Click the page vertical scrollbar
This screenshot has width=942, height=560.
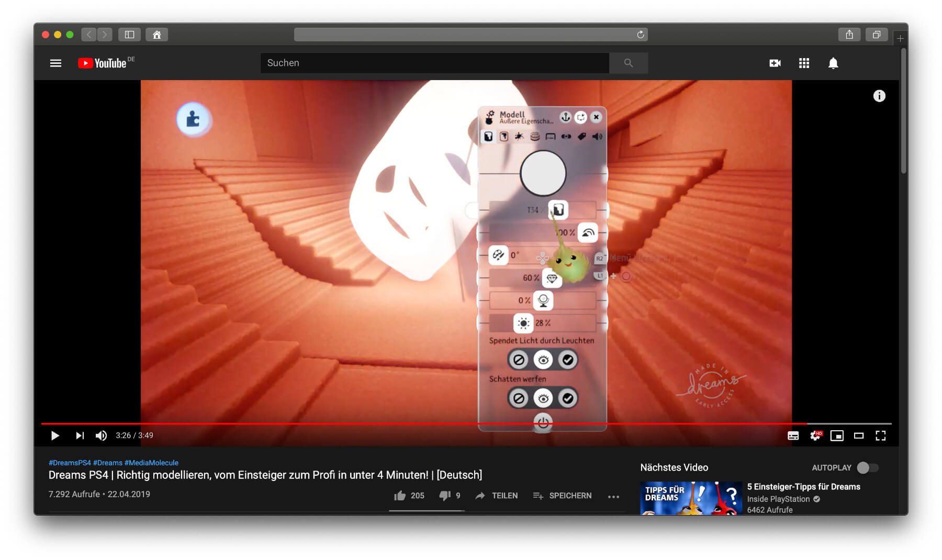coord(903,111)
